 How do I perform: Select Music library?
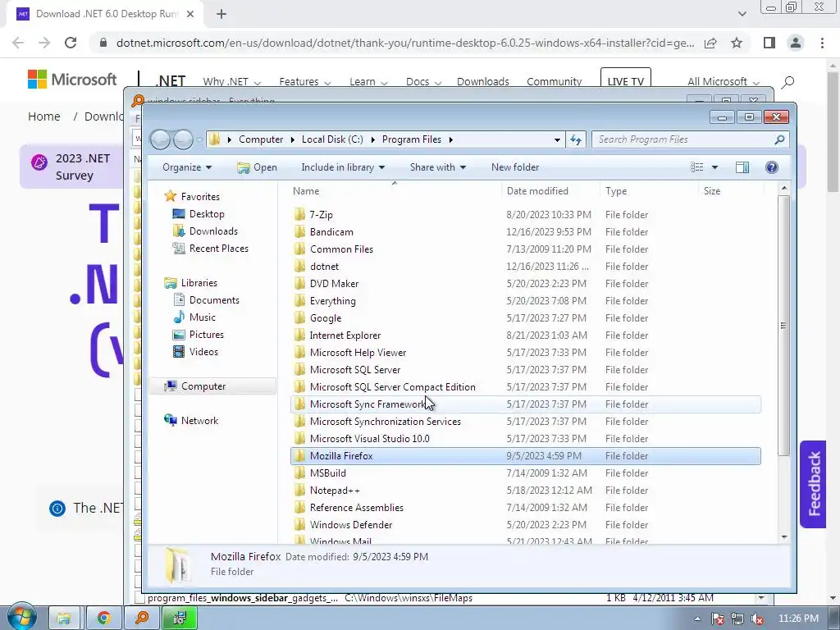pos(202,317)
